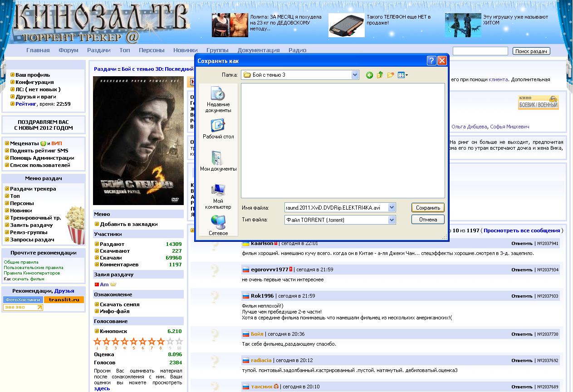The height and width of the screenshot is (392, 573).
Task: Expand the Имя файла dropdown arrow
Action: (392, 208)
